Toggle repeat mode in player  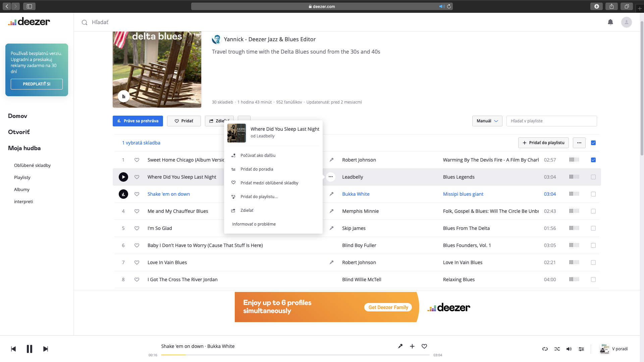545,349
